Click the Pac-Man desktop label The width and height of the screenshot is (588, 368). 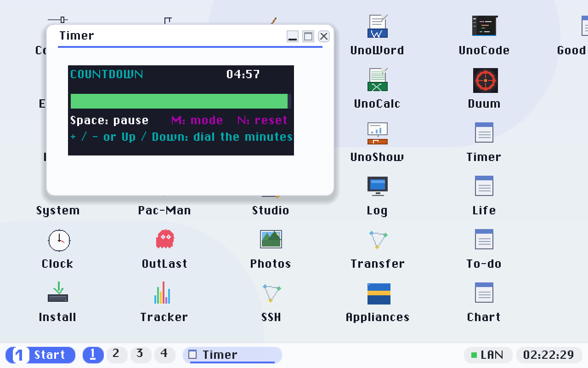164,211
